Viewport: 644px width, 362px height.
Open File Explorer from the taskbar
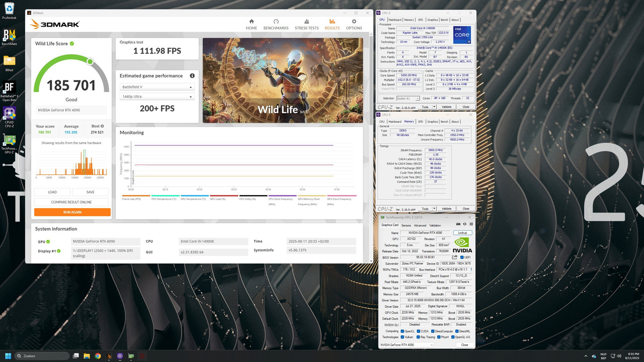click(x=87, y=356)
